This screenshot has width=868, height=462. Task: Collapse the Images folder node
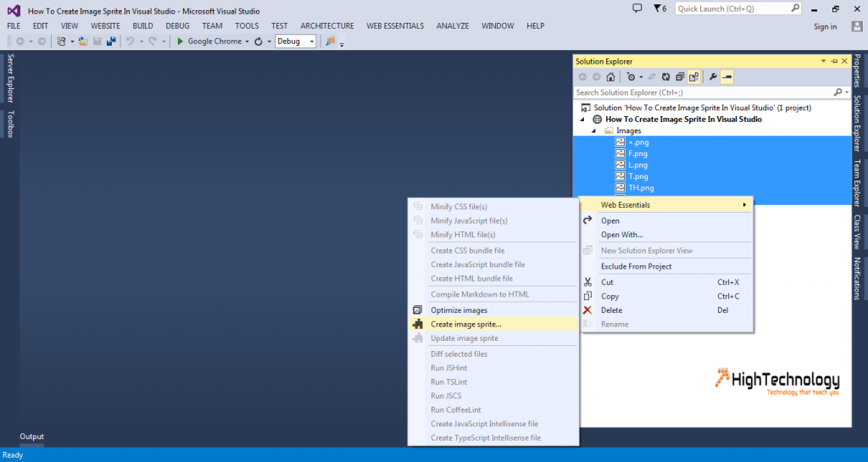(593, 131)
